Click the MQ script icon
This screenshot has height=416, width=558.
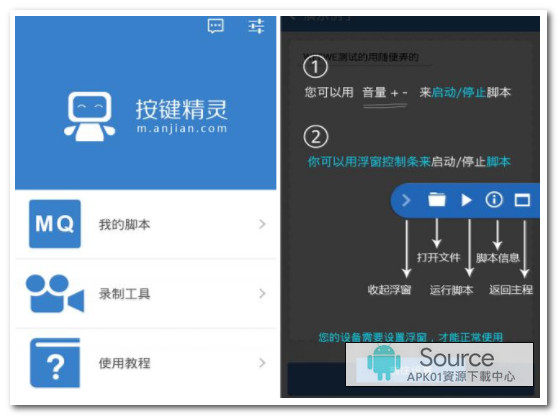pyautogui.click(x=55, y=224)
